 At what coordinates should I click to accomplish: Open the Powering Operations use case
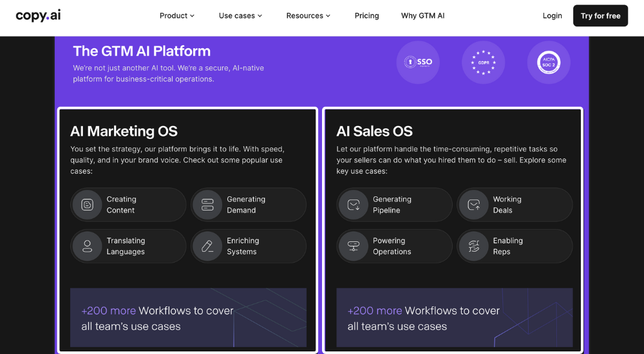(394, 246)
